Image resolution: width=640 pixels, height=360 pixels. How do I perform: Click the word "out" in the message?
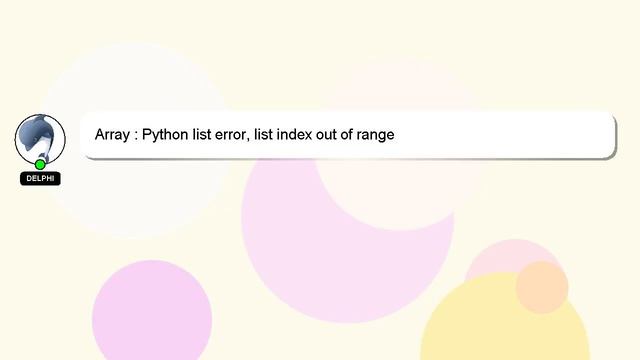[x=326, y=135]
